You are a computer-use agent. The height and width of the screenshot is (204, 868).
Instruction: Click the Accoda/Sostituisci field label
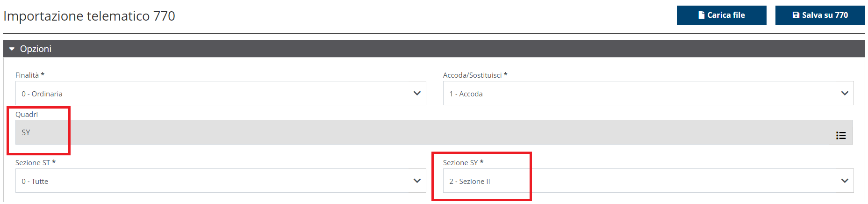(472, 75)
